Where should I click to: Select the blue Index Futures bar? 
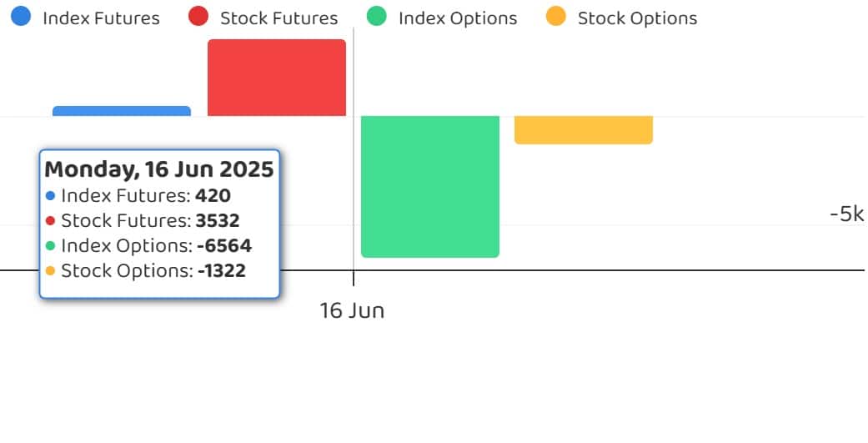tap(122, 111)
